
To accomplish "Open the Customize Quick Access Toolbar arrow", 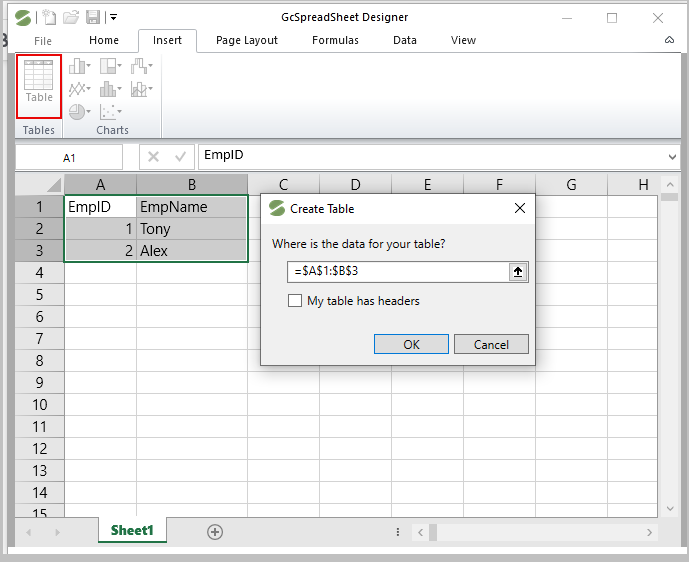I will (113, 18).
